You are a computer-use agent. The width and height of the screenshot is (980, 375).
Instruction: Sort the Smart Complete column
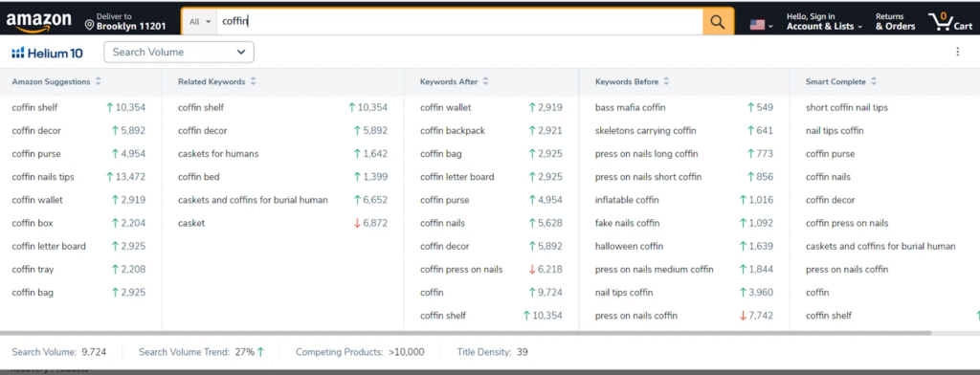(x=874, y=82)
